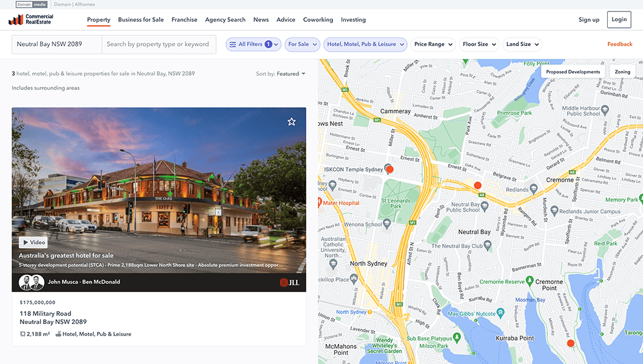Click the Feedback link
This screenshot has height=364, width=643.
(619, 44)
